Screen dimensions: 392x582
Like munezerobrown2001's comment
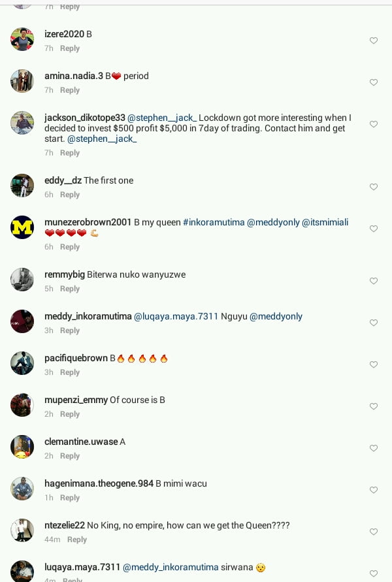374,229
